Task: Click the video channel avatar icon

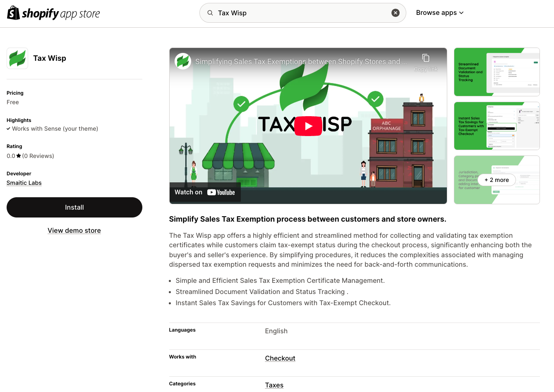Action: (x=183, y=61)
